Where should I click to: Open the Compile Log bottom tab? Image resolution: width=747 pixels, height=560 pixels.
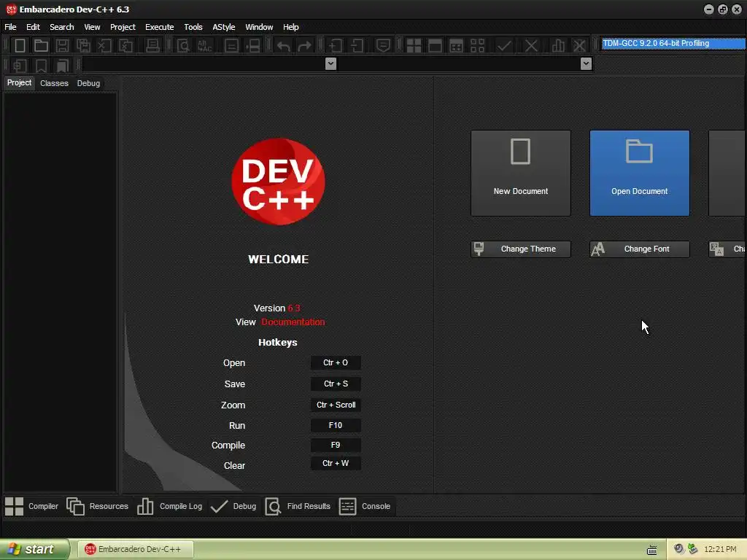tap(169, 506)
